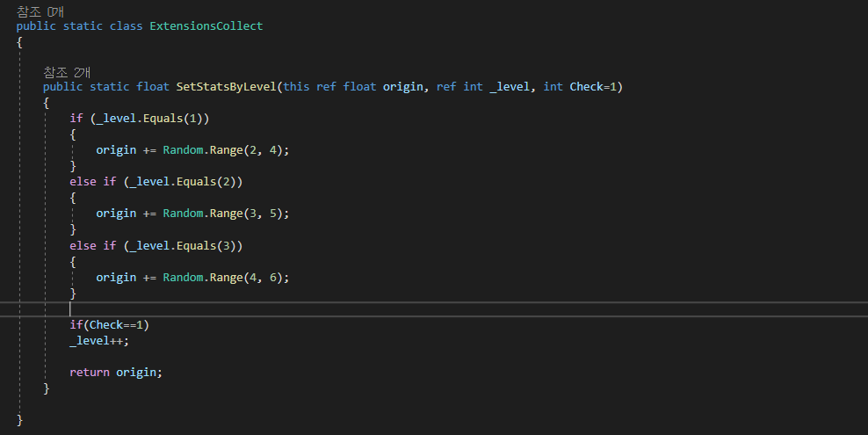Click the 'origin' parameter in the method signature

[403, 87]
